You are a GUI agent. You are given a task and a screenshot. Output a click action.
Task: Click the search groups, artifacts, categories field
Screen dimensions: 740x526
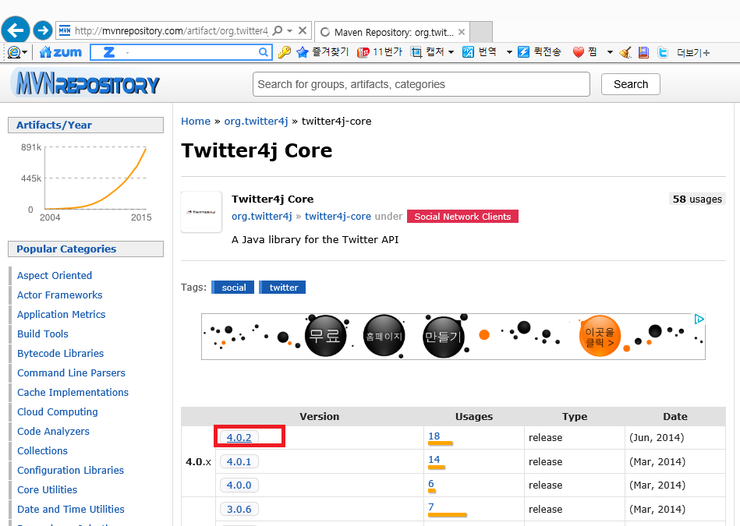click(421, 84)
